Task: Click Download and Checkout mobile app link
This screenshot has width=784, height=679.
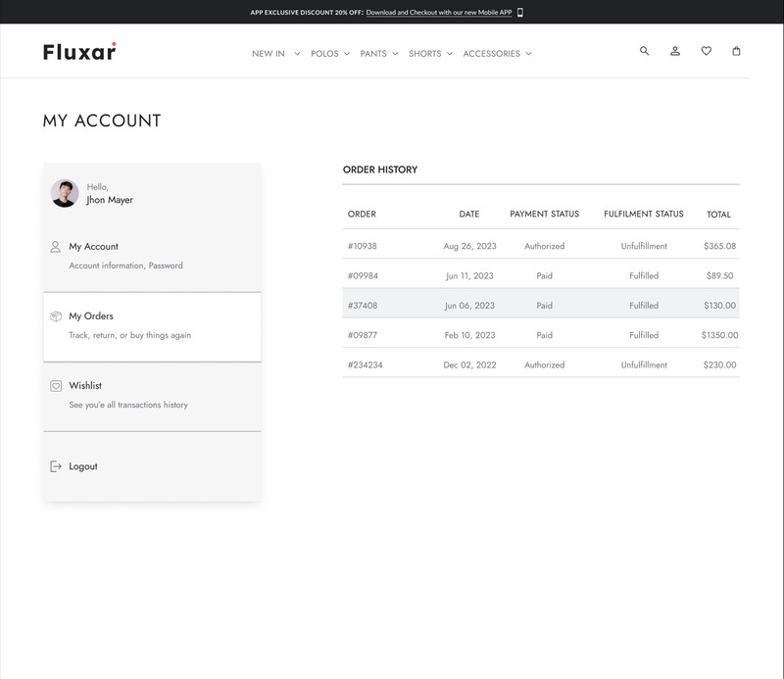Action: pos(439,12)
